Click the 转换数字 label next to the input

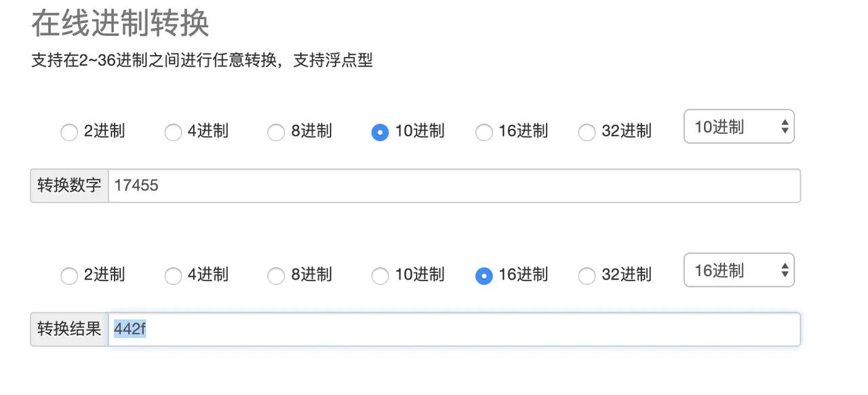point(68,185)
